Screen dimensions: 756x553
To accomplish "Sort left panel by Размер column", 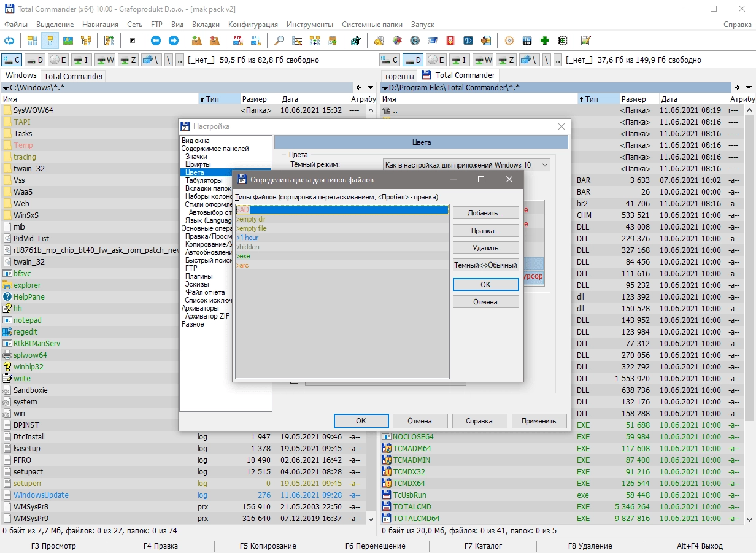I will (260, 99).
